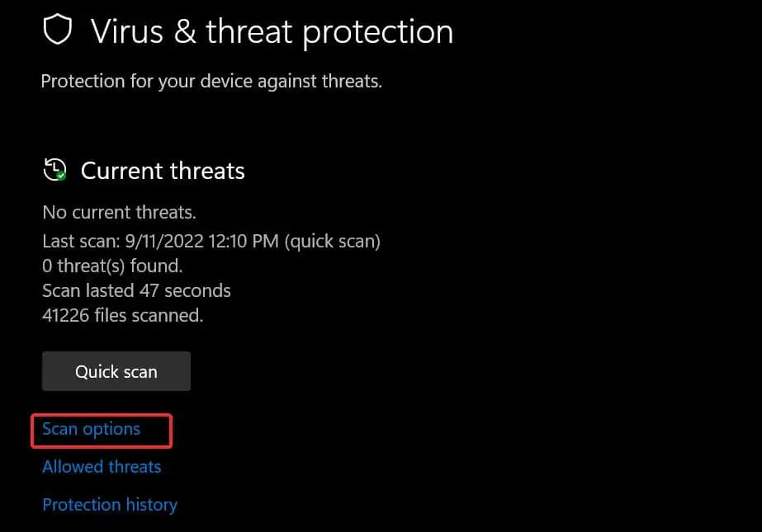This screenshot has height=532, width=762.
Task: Click the '0 threat(s) found.' line
Action: [x=112, y=266]
